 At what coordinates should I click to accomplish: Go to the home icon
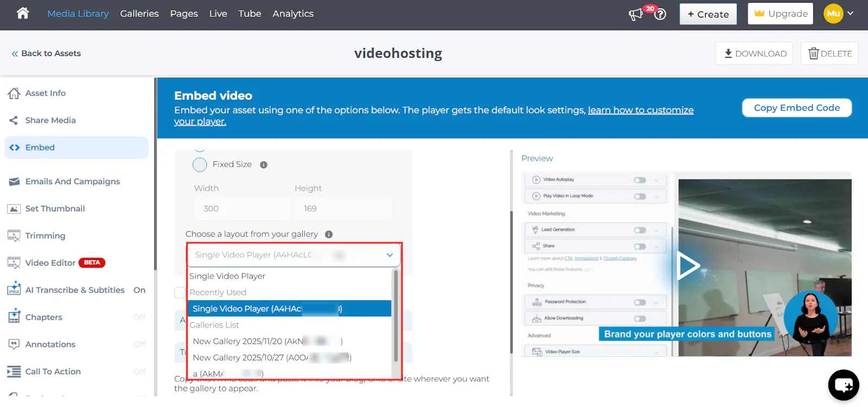[23, 13]
